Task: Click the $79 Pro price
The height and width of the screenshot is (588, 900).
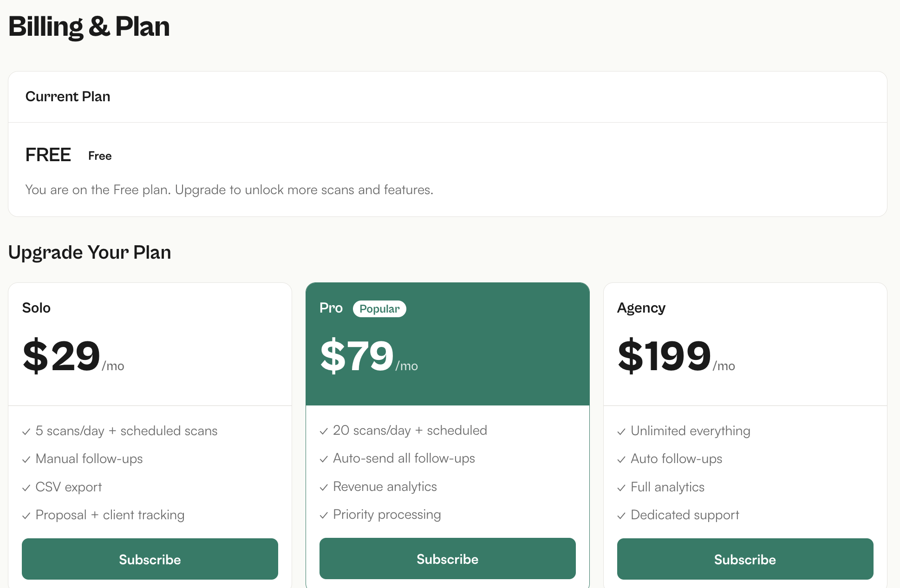Action: coord(357,356)
